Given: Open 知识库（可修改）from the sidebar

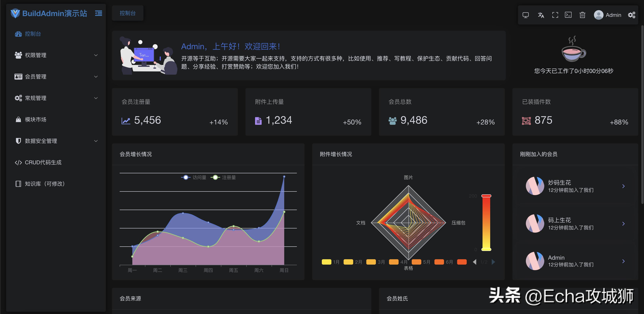Looking at the screenshot, I should tap(45, 184).
